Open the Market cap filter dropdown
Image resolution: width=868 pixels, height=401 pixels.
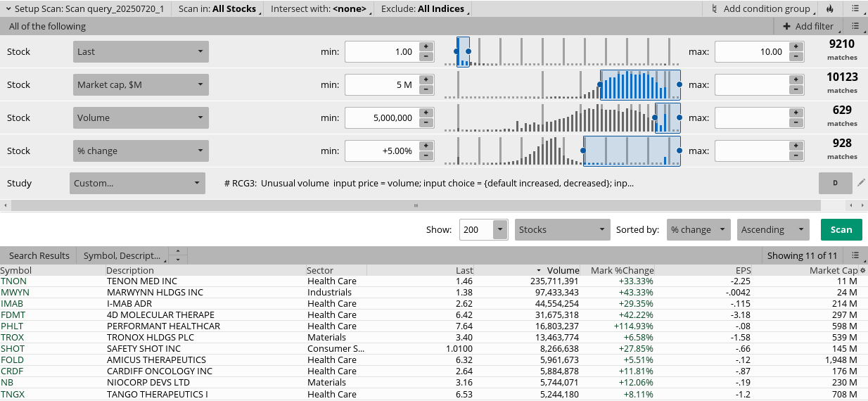pyautogui.click(x=141, y=84)
